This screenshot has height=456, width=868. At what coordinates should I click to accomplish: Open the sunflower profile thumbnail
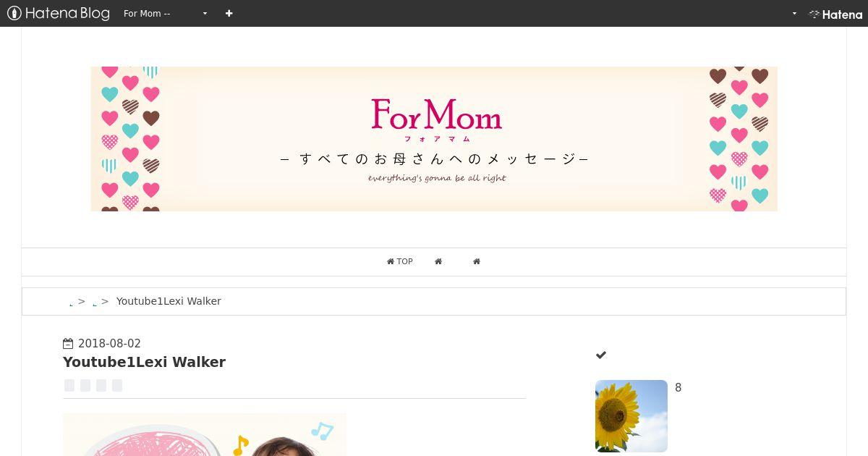tap(631, 416)
